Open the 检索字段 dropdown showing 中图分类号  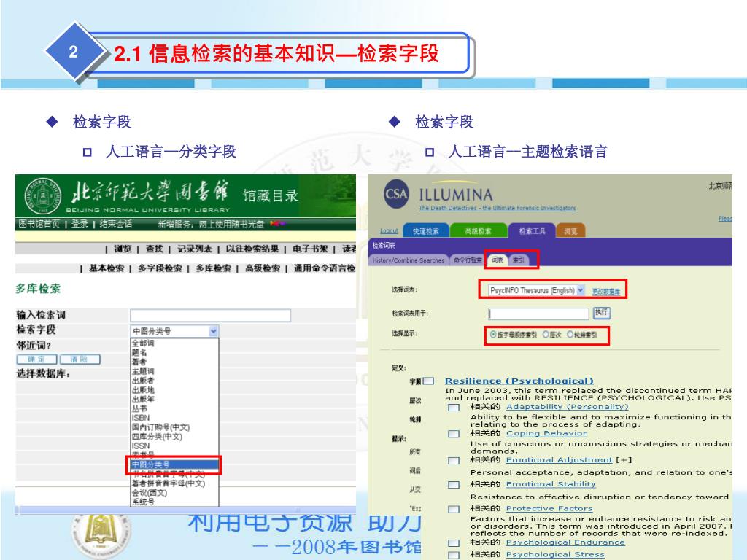(x=174, y=331)
